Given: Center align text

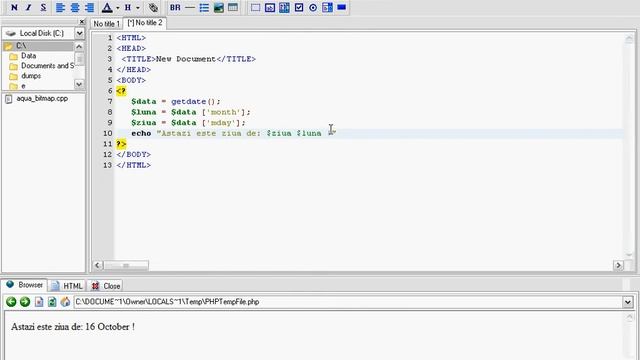Looking at the screenshot, I should click(75, 7).
